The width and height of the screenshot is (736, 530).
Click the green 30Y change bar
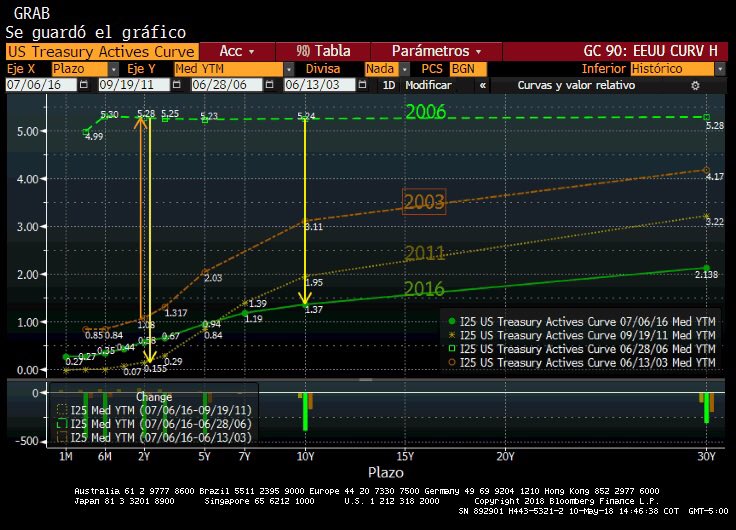click(706, 408)
